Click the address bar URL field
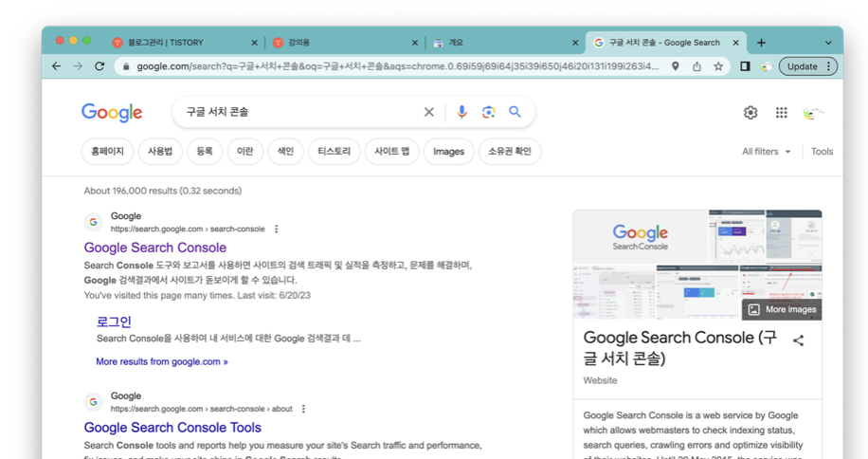 click(x=397, y=66)
